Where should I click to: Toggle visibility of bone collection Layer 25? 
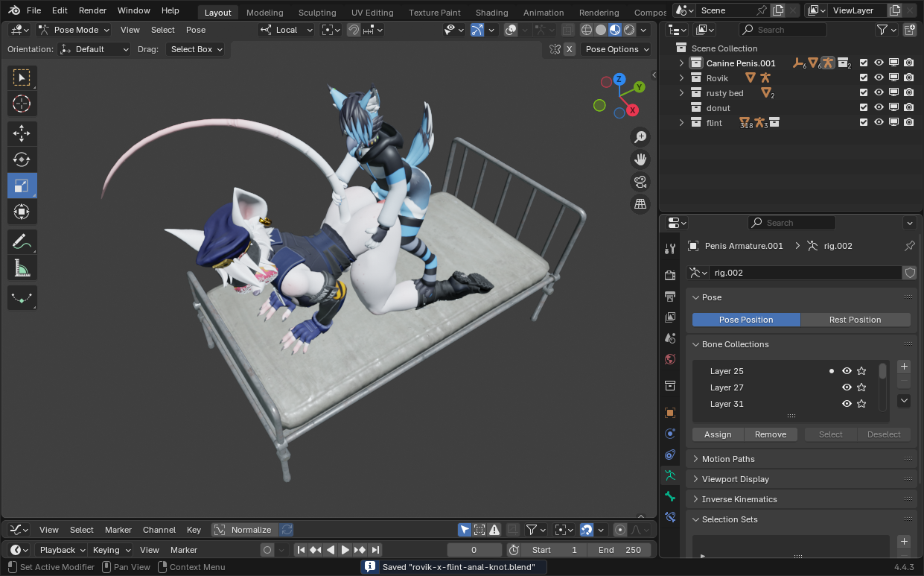[847, 371]
